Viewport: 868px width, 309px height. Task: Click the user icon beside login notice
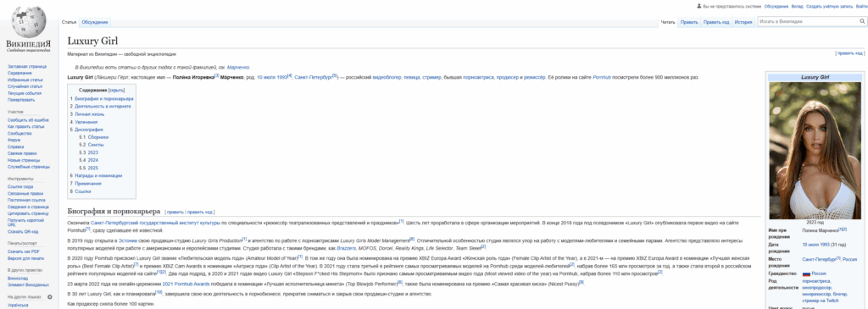click(x=698, y=6)
